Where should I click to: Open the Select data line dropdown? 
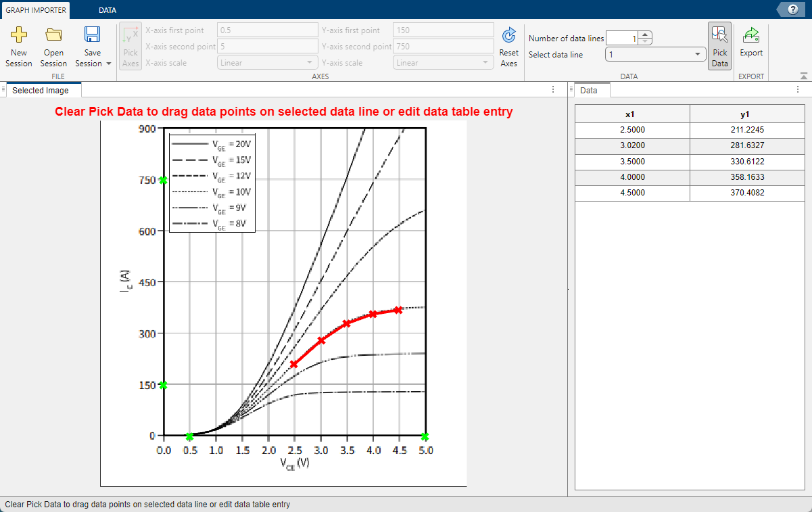tap(655, 55)
